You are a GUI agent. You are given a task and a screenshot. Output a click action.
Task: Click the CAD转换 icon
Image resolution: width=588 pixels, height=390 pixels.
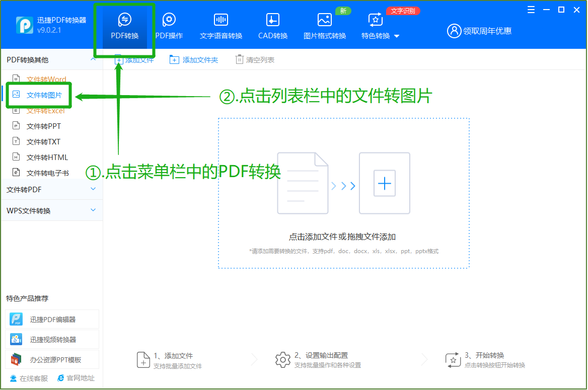[273, 20]
